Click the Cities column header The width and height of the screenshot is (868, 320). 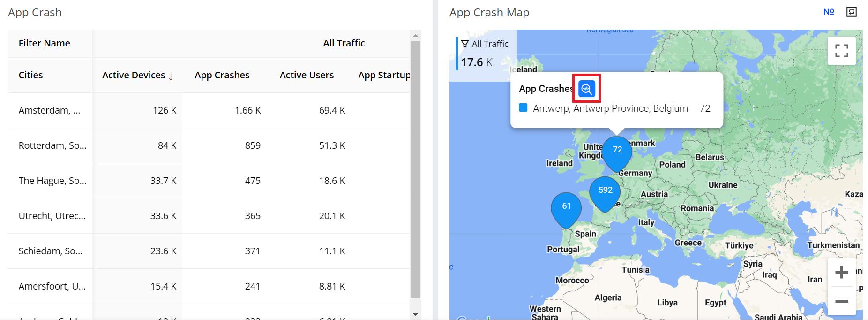[x=30, y=75]
